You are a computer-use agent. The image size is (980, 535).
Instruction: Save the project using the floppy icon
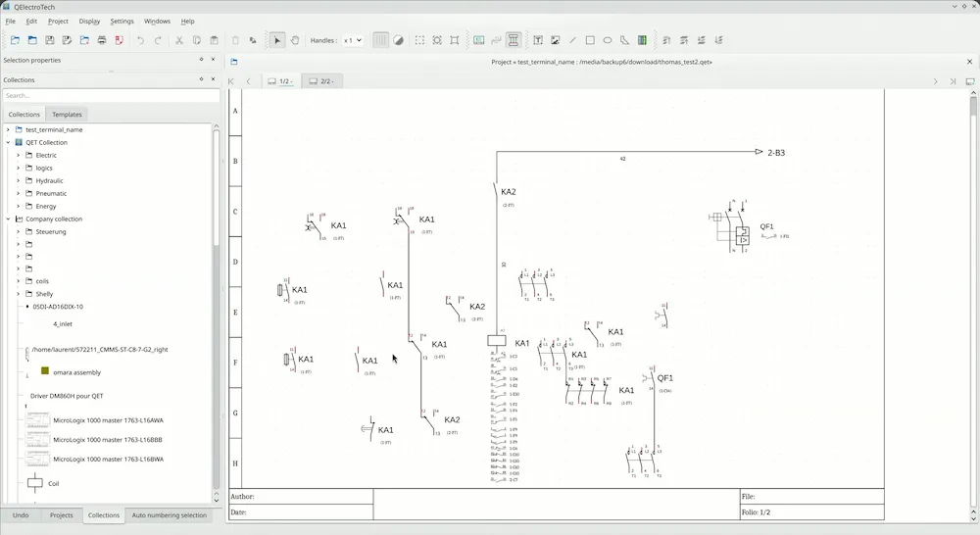50,40
